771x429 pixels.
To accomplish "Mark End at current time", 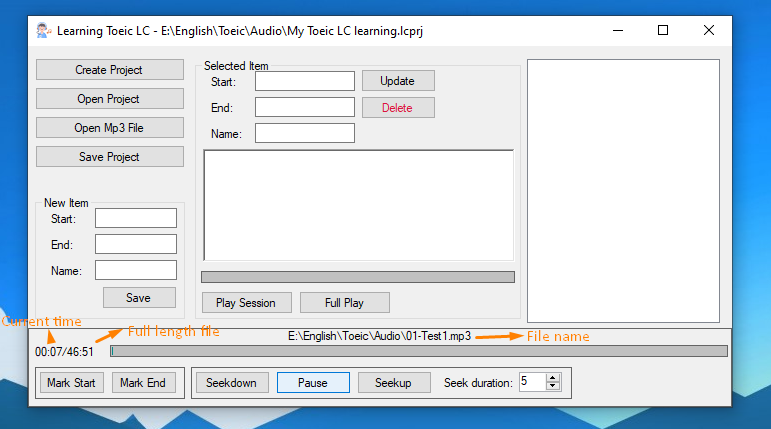I will click(144, 383).
